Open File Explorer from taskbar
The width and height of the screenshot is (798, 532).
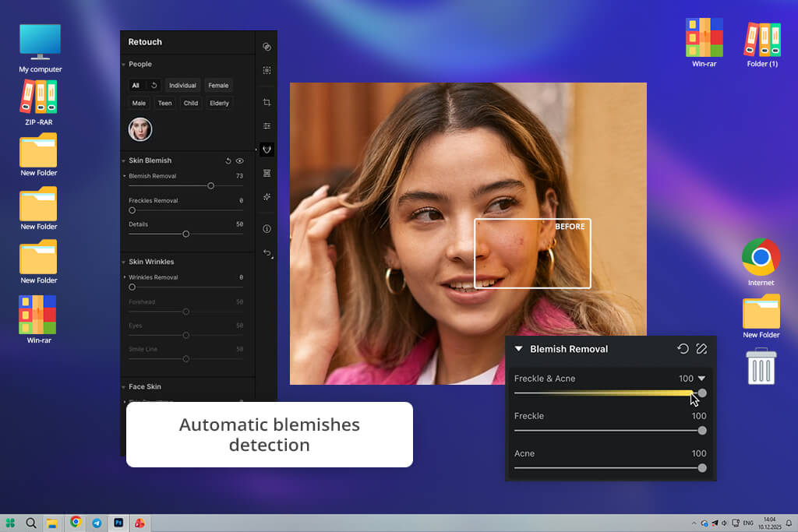point(52,523)
